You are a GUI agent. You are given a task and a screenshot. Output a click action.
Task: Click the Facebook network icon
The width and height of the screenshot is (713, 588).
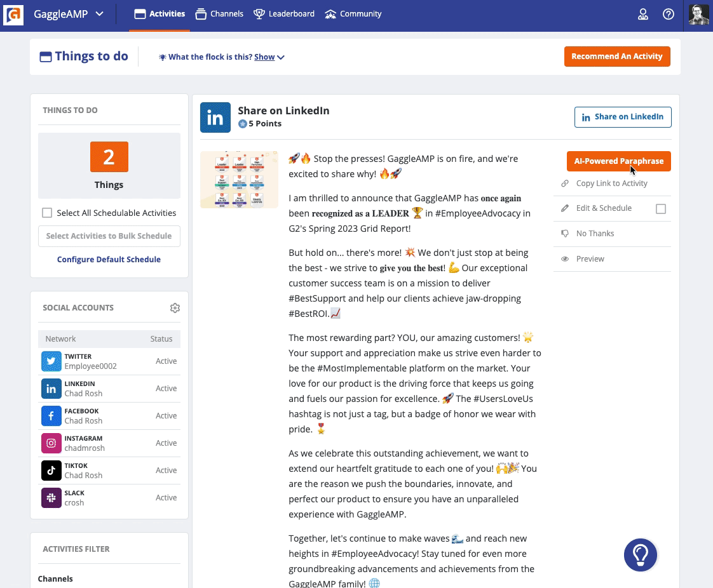coord(51,416)
